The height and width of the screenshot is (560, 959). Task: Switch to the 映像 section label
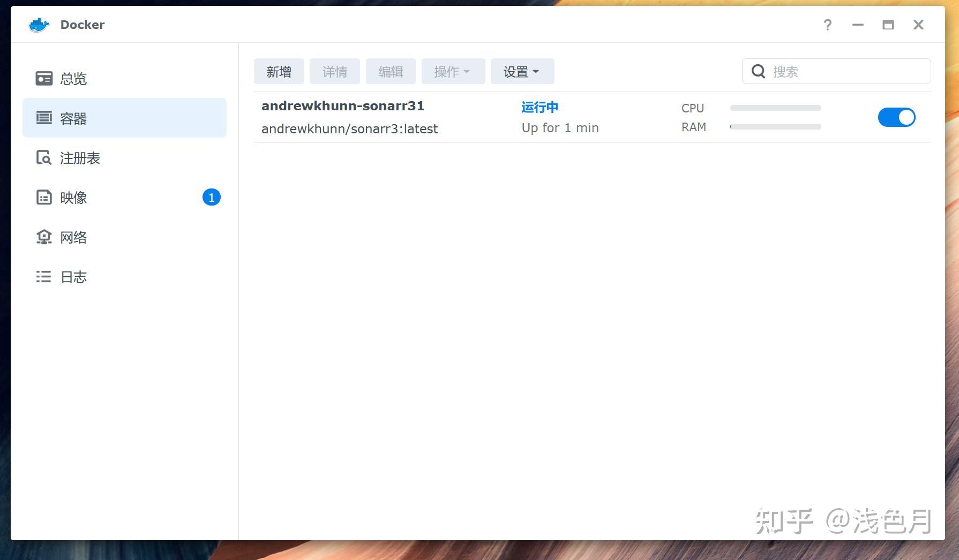[x=73, y=198]
